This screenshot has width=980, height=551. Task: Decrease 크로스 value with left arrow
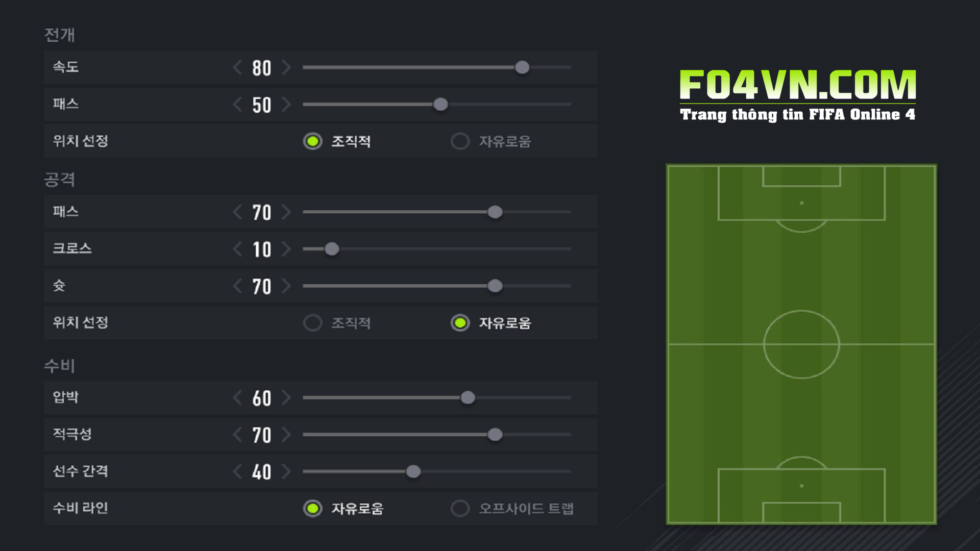coord(237,249)
